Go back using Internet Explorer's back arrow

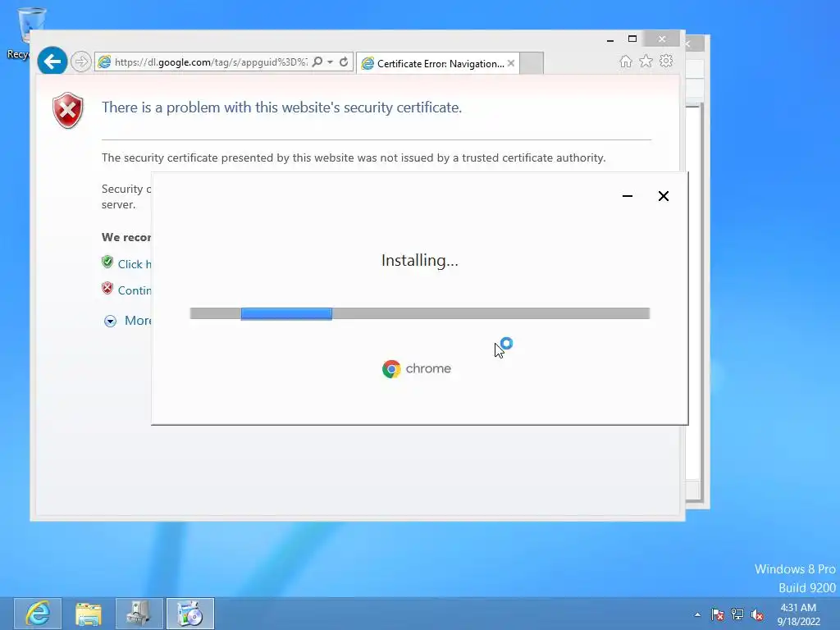(52, 62)
